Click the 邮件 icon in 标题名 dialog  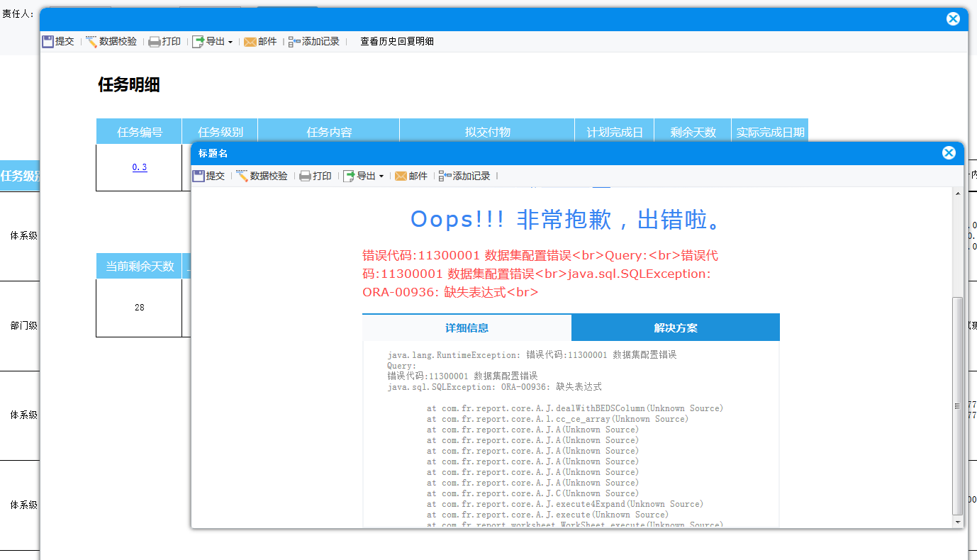click(401, 176)
